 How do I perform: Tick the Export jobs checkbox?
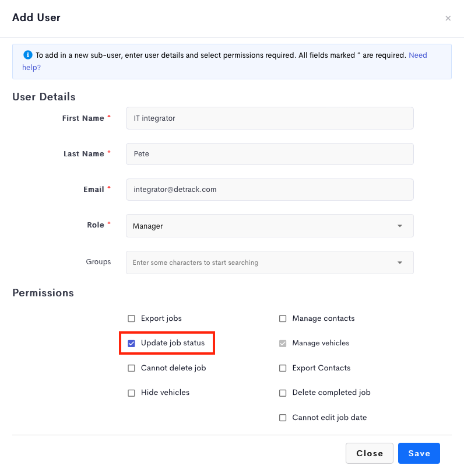click(131, 318)
